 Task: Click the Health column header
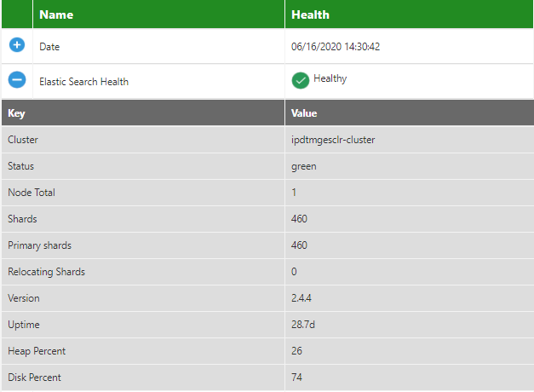click(x=310, y=14)
